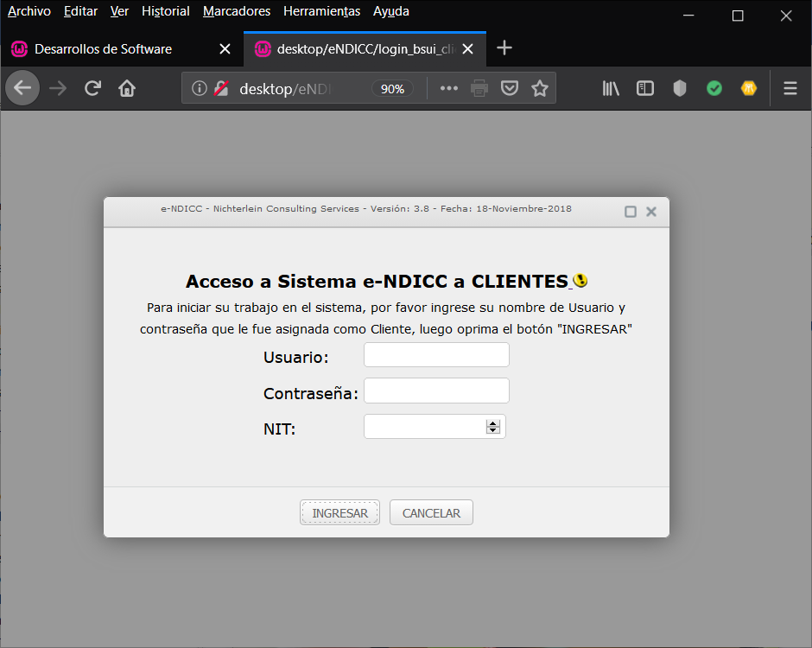Screen dimensions: 812x648
Task: Bookmark this page with the star icon
Action: (x=540, y=88)
